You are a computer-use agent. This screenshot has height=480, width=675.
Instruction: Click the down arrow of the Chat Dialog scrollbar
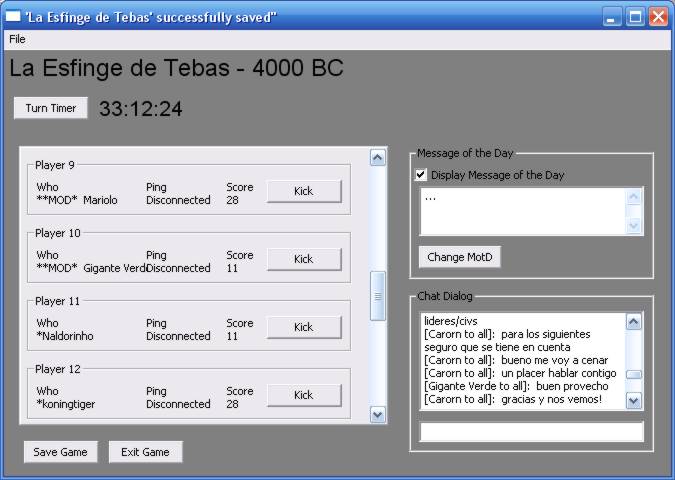pos(633,401)
